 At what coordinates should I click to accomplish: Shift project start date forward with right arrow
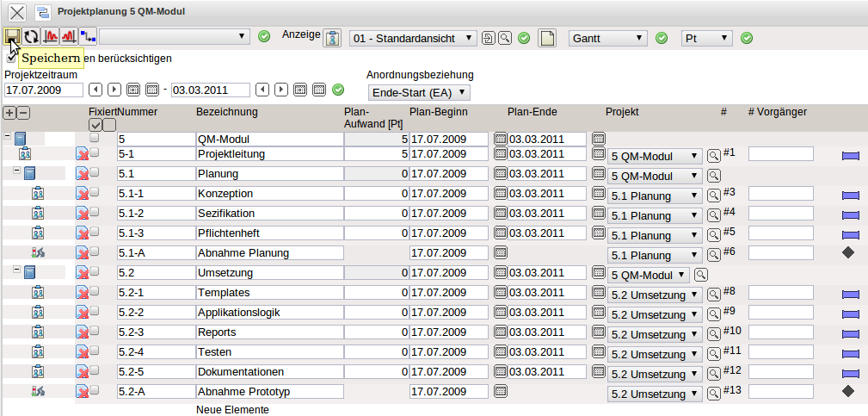click(x=114, y=90)
